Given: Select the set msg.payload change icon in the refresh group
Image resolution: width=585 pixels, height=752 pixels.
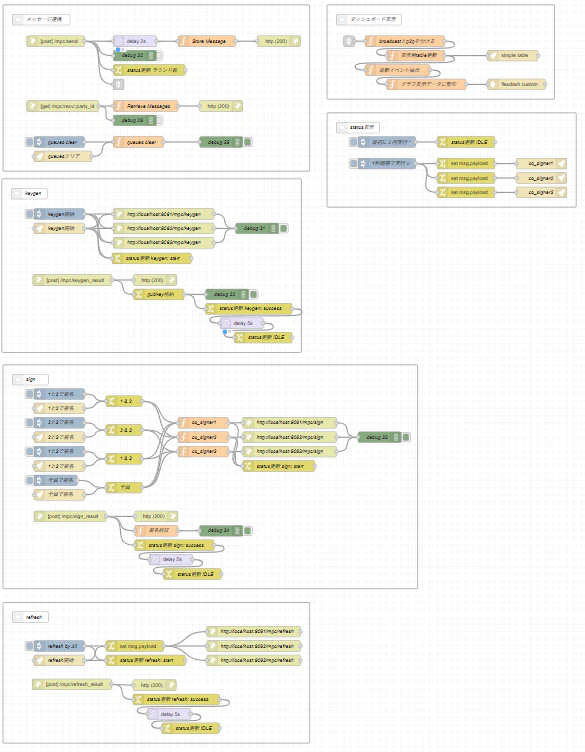Looking at the screenshot, I should coord(111,646).
